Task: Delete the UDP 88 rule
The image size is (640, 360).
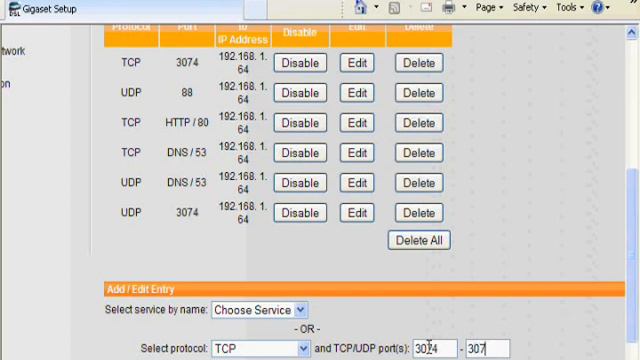Action: point(419,93)
